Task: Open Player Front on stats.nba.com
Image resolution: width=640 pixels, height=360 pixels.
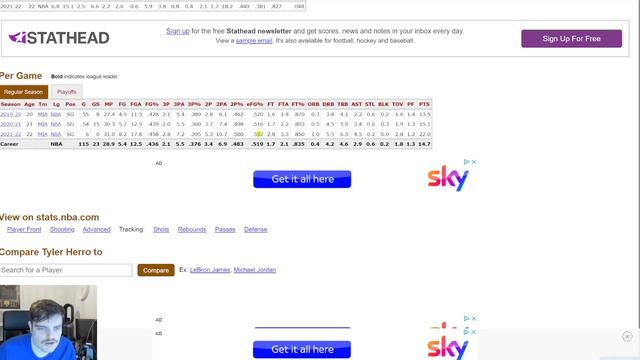Action: point(24,230)
